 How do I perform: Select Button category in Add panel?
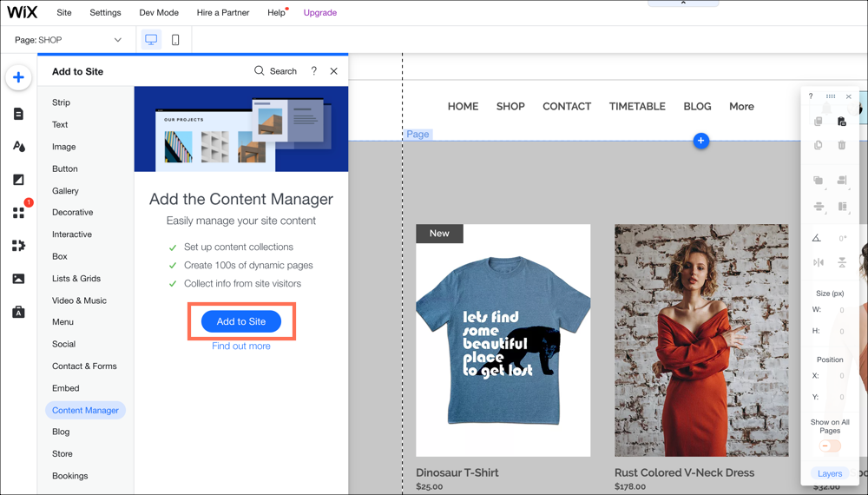pos(65,168)
